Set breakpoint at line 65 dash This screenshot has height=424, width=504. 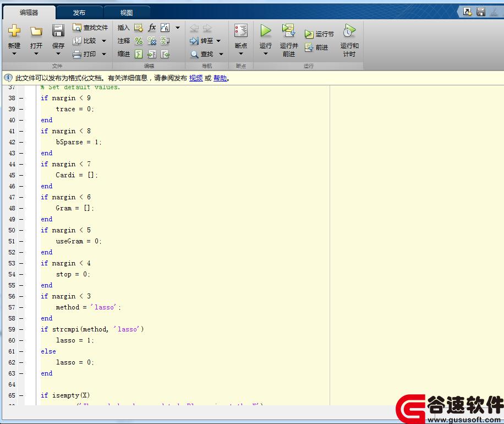21,396
